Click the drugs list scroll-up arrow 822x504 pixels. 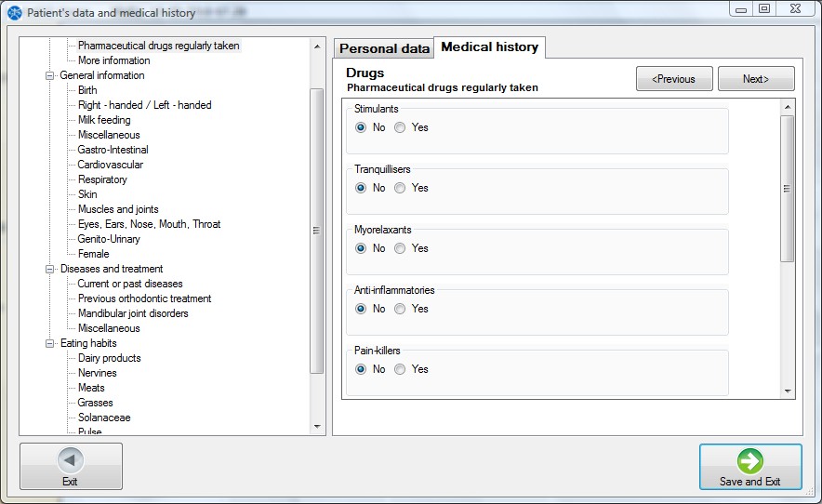click(x=788, y=107)
